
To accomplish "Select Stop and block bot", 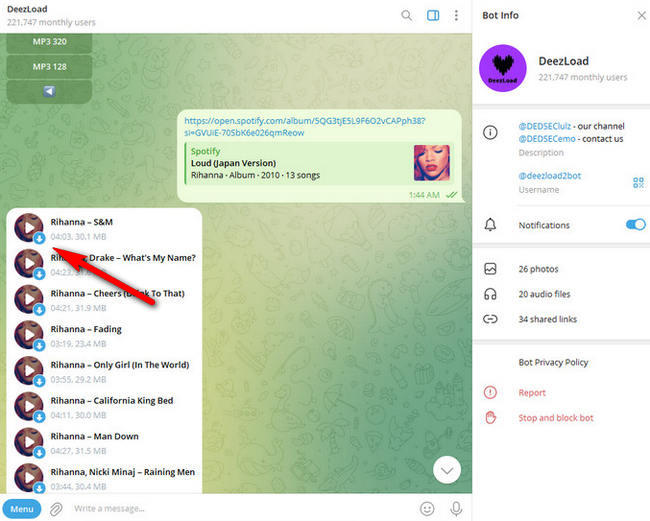I will click(555, 418).
